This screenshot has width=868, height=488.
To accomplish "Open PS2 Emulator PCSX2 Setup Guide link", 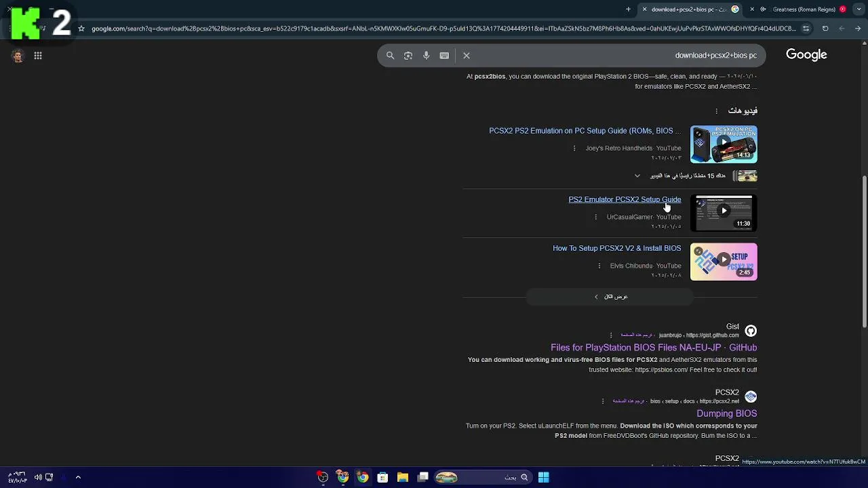I will point(625,199).
